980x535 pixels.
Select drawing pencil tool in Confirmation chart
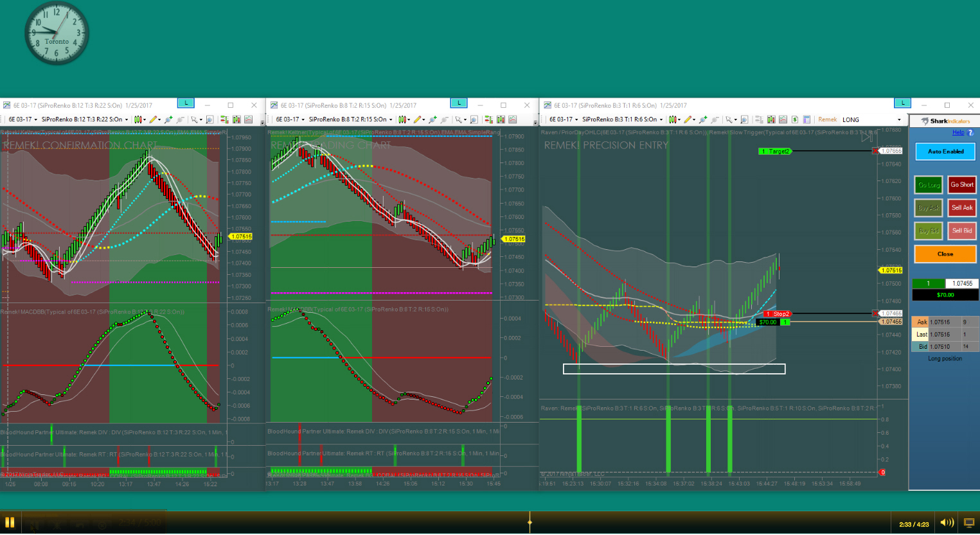pos(153,119)
